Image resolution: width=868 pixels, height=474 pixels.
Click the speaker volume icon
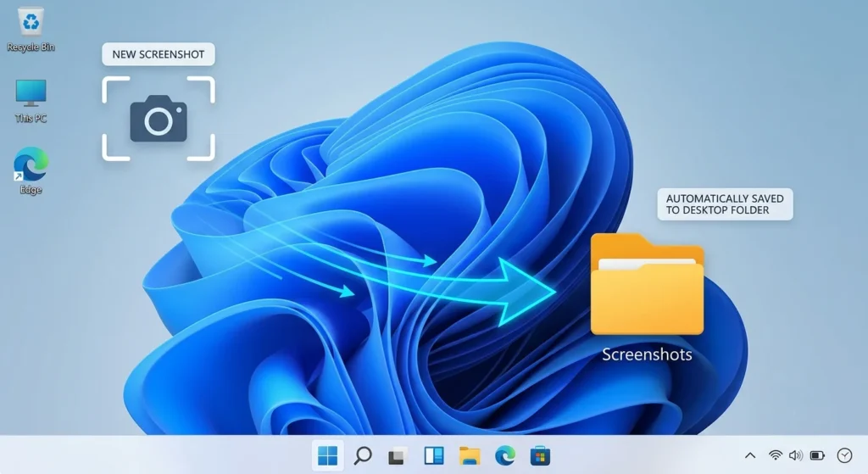pos(795,455)
